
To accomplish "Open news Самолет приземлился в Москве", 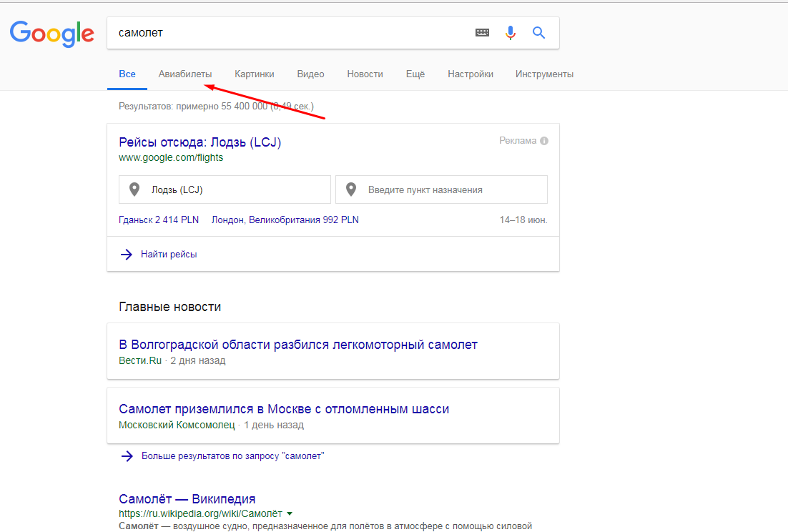I will (284, 409).
